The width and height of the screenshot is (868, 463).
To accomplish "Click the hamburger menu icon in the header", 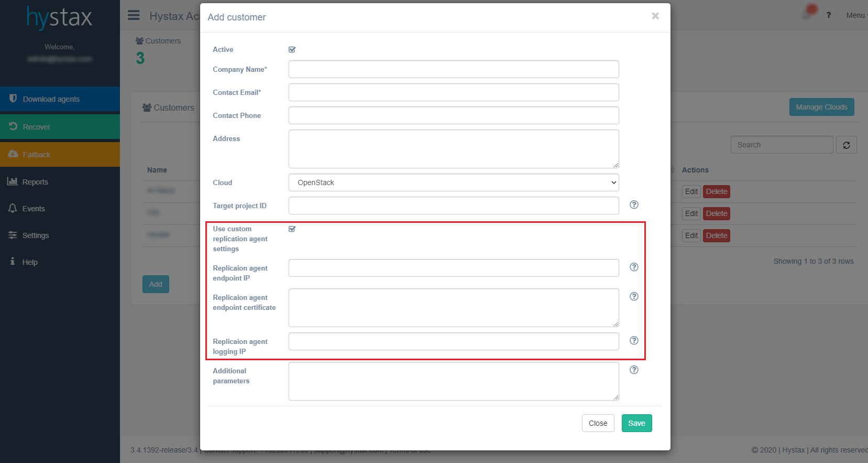I will click(x=134, y=15).
